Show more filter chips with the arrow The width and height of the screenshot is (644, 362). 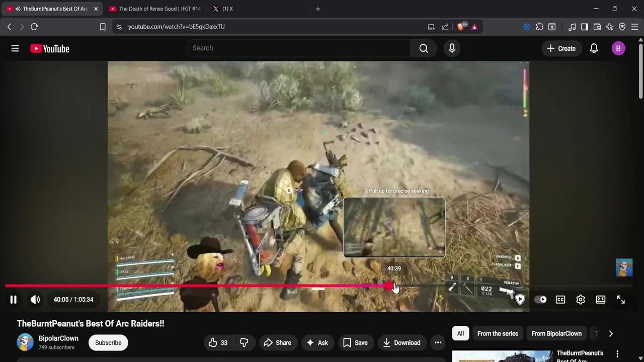pyautogui.click(x=611, y=333)
